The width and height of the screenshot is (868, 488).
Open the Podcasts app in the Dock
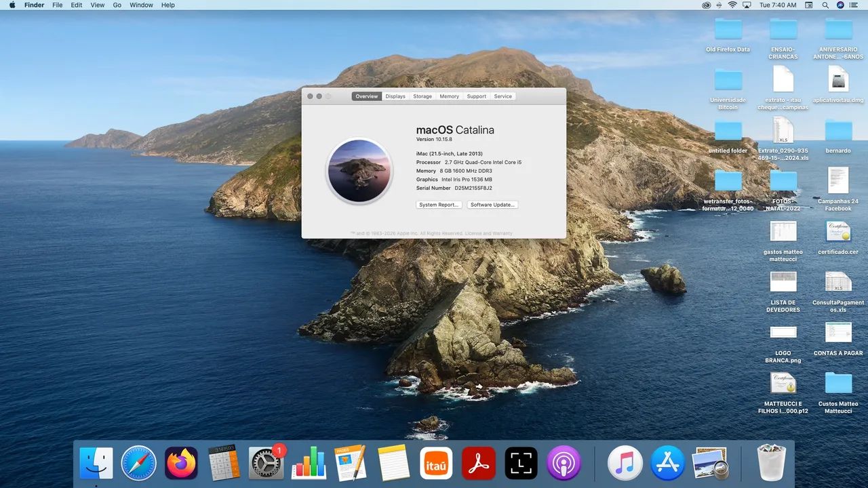[x=564, y=464]
